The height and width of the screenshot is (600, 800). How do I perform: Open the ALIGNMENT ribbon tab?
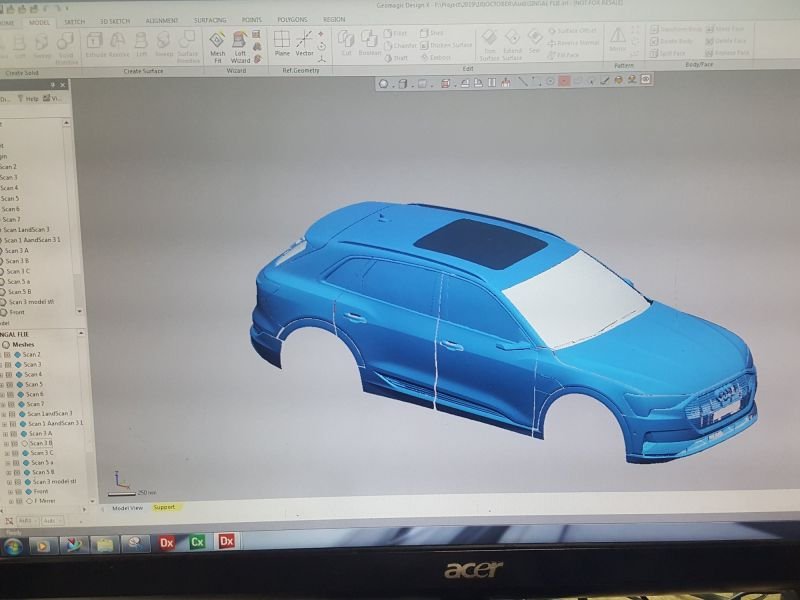(162, 19)
